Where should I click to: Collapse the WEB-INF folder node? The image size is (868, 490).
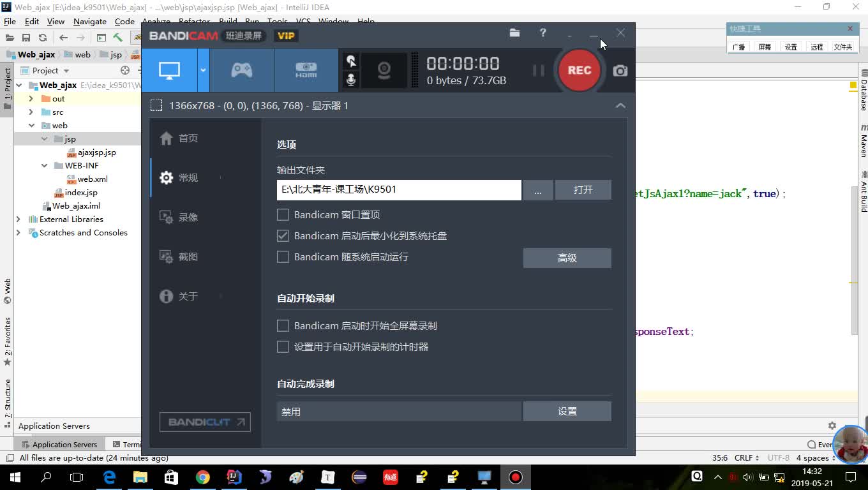pyautogui.click(x=44, y=166)
